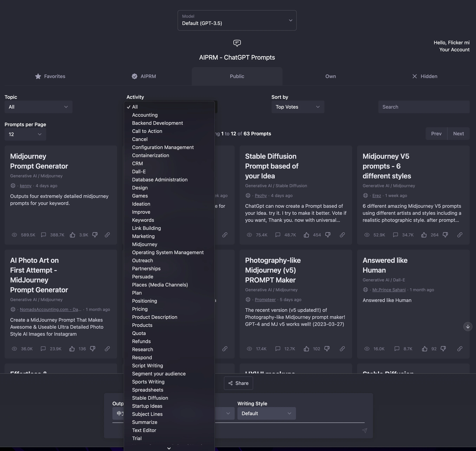Open the Topic dropdown
Viewport: 476px width, 451px height.
click(38, 107)
